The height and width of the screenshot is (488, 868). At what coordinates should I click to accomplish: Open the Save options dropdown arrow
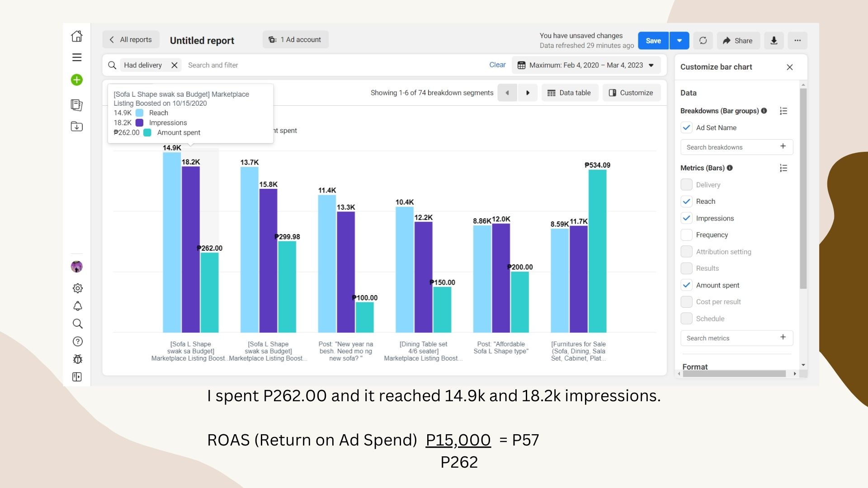pyautogui.click(x=679, y=41)
